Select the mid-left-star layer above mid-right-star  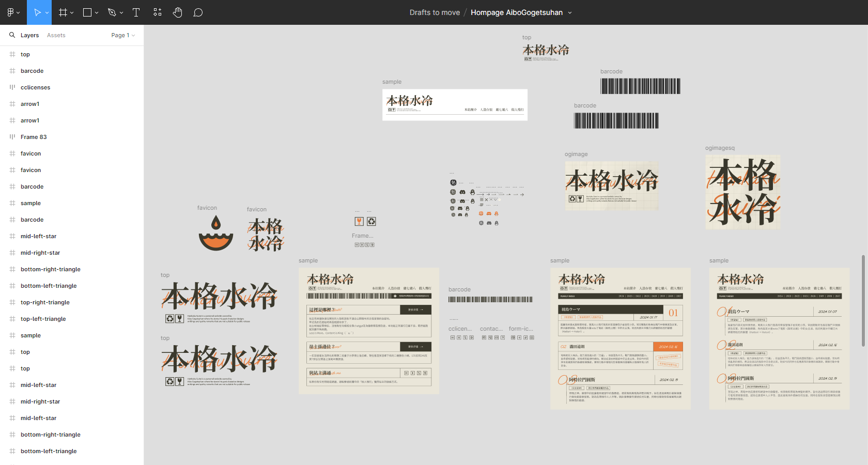72,236
